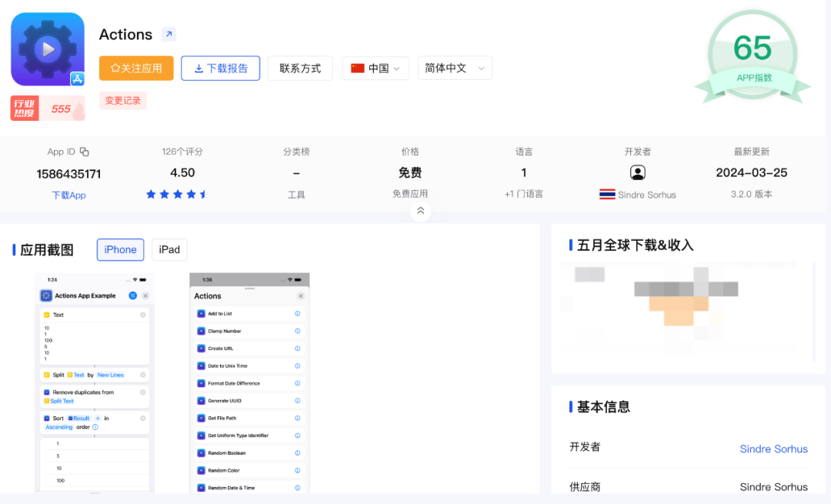
Task: Open the external link arrow beside Actions
Action: coord(169,35)
